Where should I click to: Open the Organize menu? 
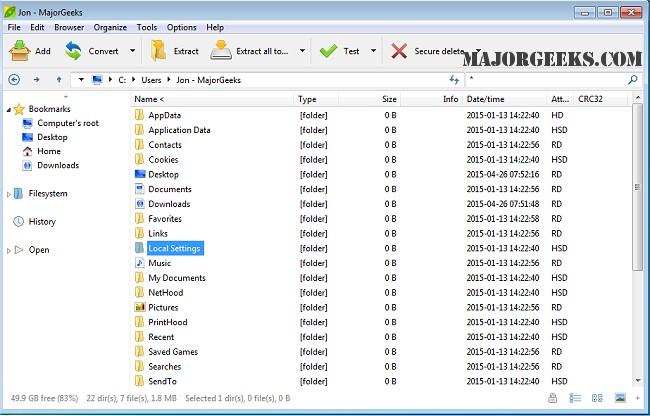point(110,27)
